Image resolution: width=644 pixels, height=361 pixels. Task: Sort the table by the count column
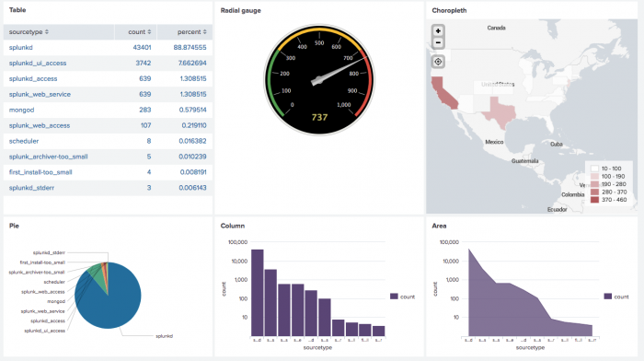(x=140, y=32)
